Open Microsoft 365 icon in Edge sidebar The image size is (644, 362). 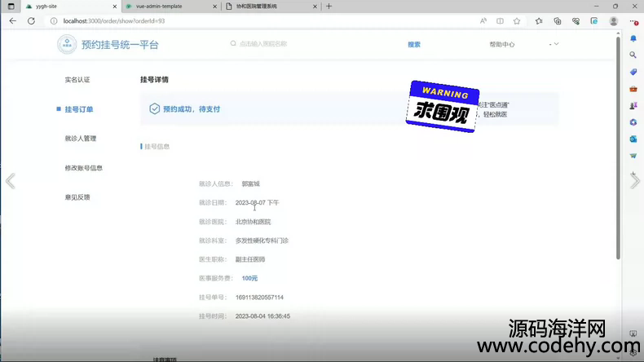[633, 122]
